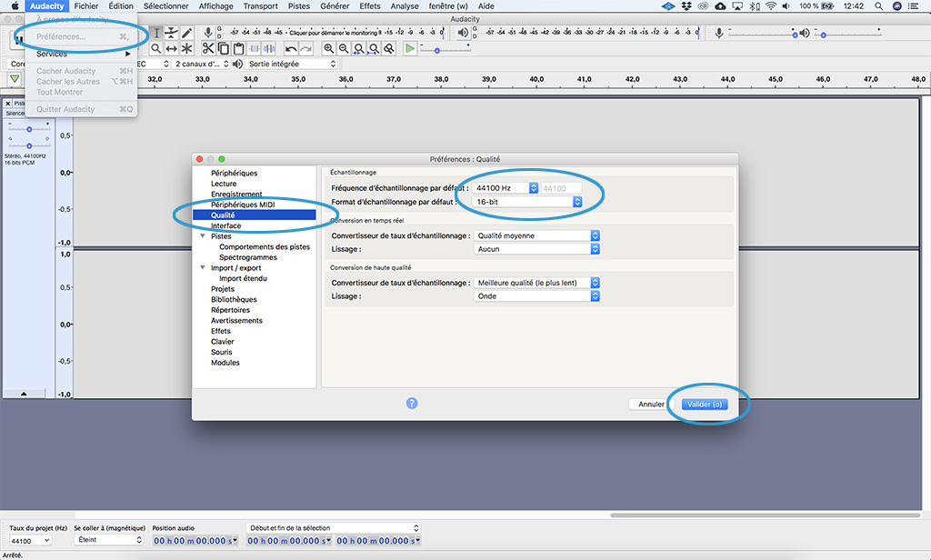Collapse the Pistes tree category
Viewport: 931px width, 560px height.
203,236
